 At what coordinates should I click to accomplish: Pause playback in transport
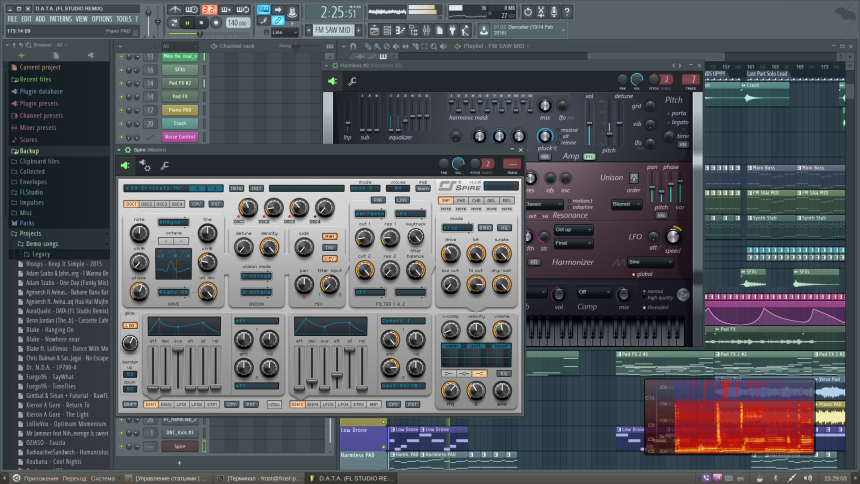point(188,23)
